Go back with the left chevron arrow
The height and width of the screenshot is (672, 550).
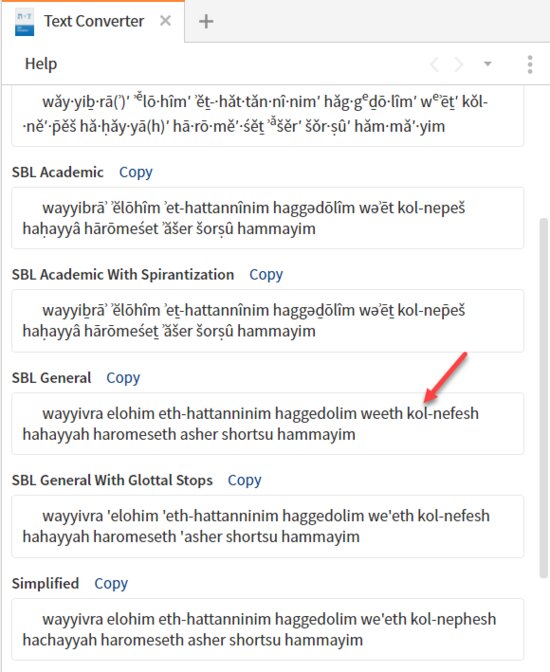pyautogui.click(x=434, y=64)
